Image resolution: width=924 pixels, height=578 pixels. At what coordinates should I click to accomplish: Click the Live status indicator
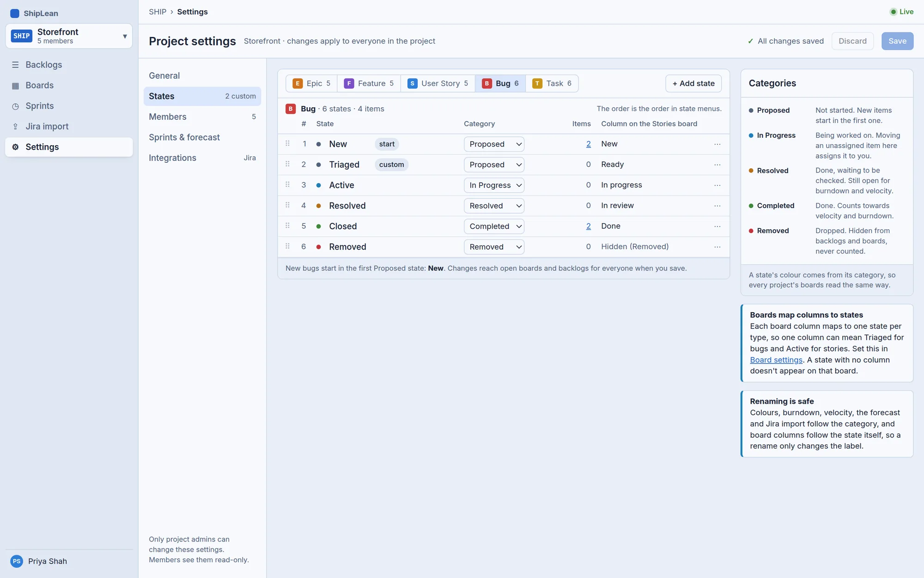pyautogui.click(x=901, y=12)
